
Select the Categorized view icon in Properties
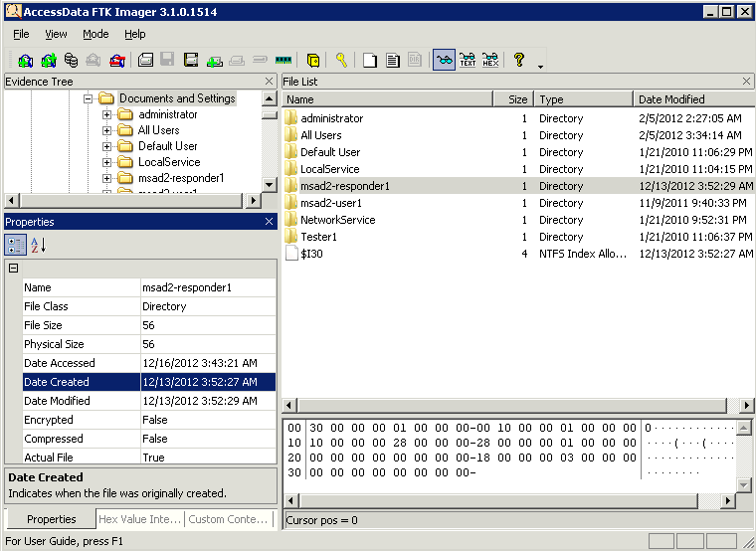[15, 245]
